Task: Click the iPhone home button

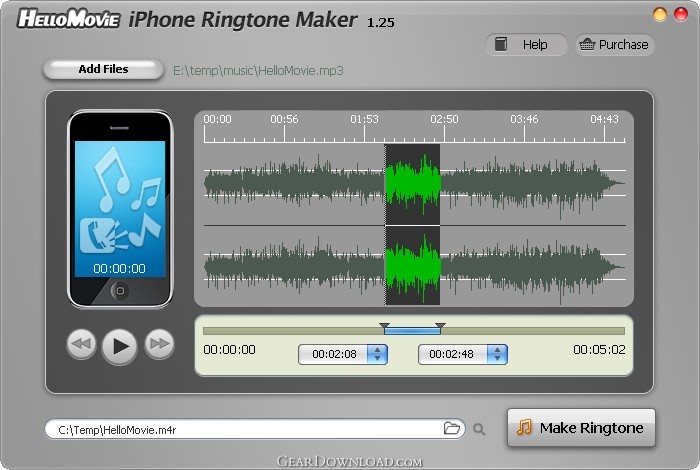Action: [x=120, y=291]
